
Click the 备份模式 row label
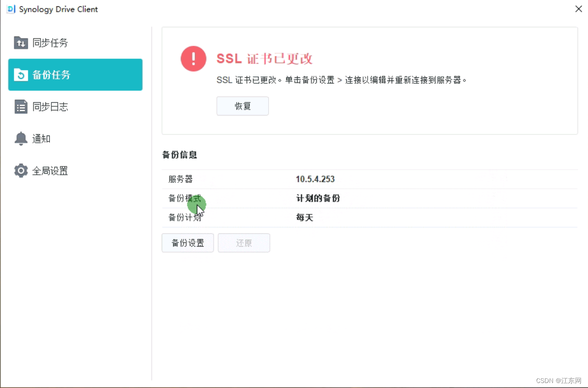coord(184,198)
